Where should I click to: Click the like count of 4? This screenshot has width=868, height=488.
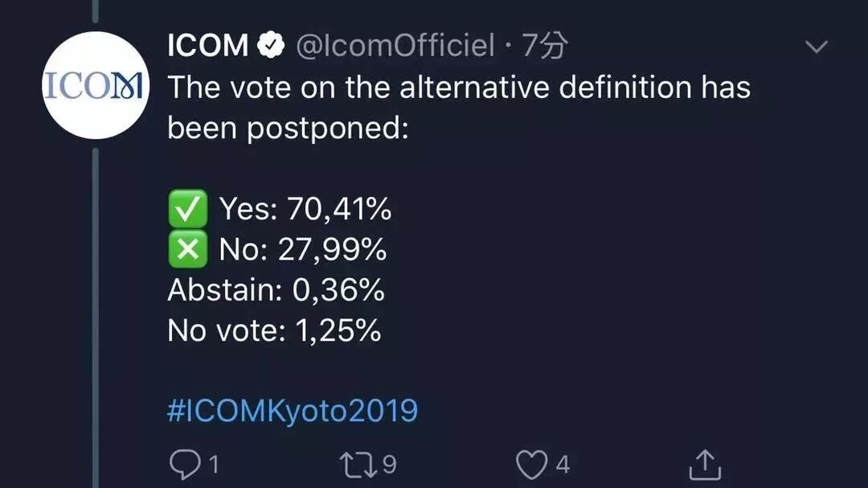[x=563, y=465]
